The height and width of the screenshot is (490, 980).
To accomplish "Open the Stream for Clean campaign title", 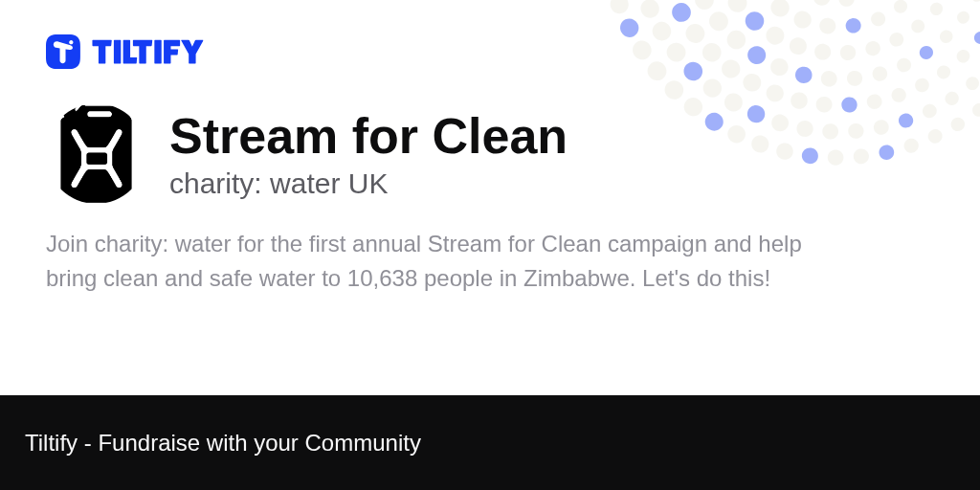I will pos(368,136).
